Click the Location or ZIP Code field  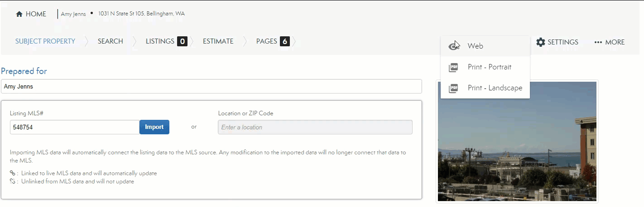[x=315, y=127]
